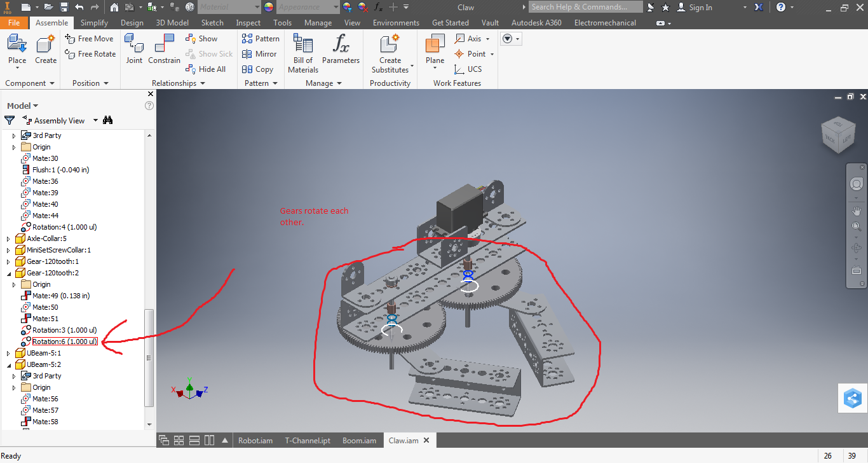Toggle the filter funnel in the Model browser

click(x=10, y=120)
